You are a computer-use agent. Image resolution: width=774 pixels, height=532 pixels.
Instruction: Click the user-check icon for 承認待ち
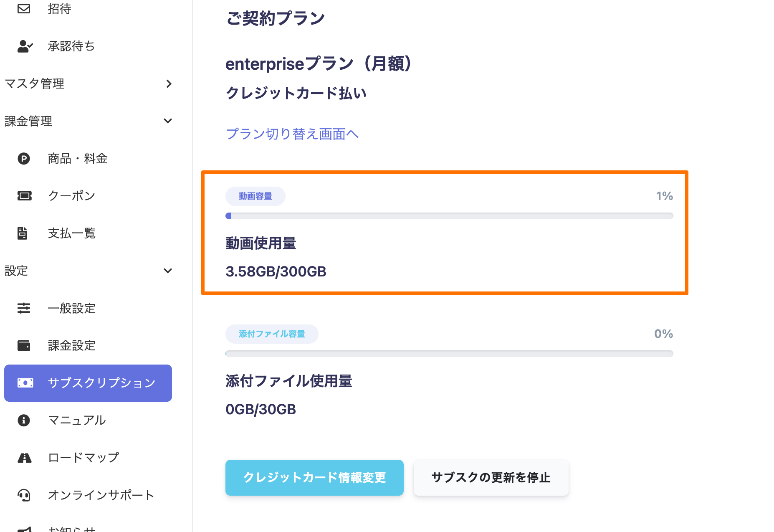[25, 46]
